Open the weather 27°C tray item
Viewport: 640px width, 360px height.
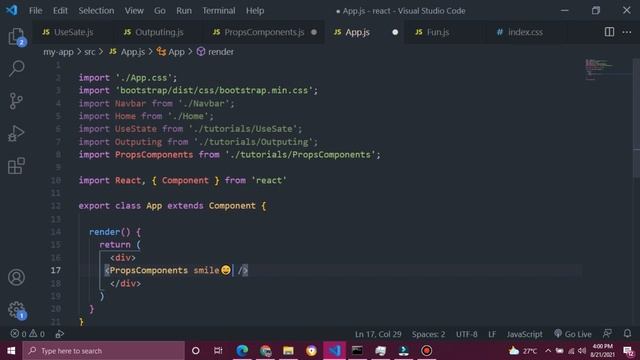point(523,351)
